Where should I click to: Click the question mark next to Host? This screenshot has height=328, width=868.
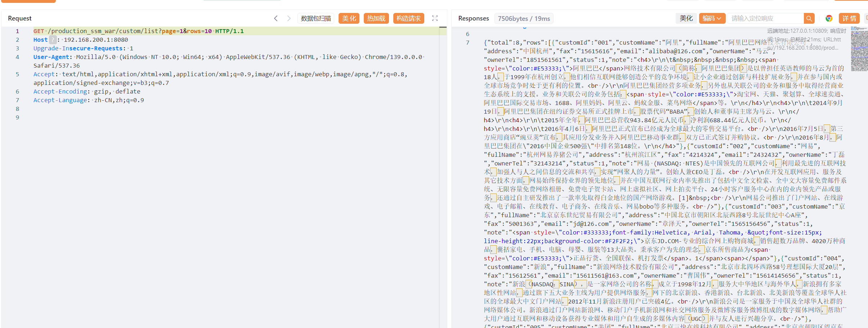click(53, 40)
